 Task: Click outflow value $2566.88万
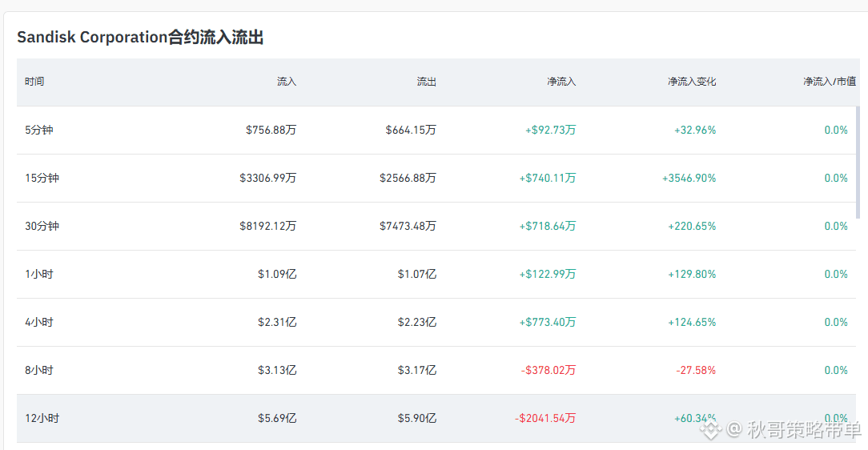click(408, 179)
